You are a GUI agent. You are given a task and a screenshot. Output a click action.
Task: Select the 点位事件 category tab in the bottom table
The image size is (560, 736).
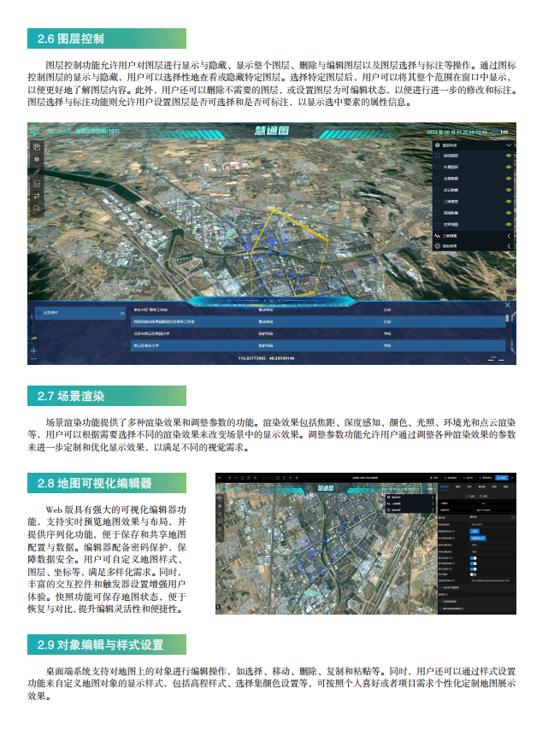80,313
